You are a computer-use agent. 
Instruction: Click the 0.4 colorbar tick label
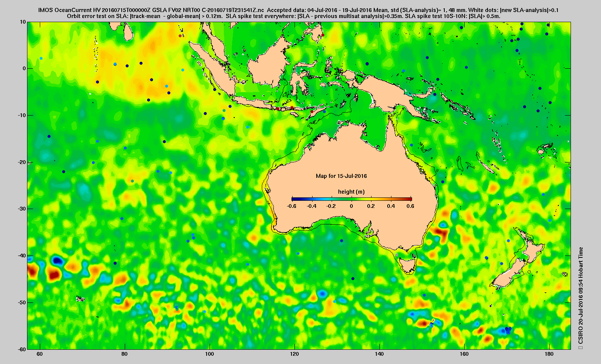tap(391, 206)
